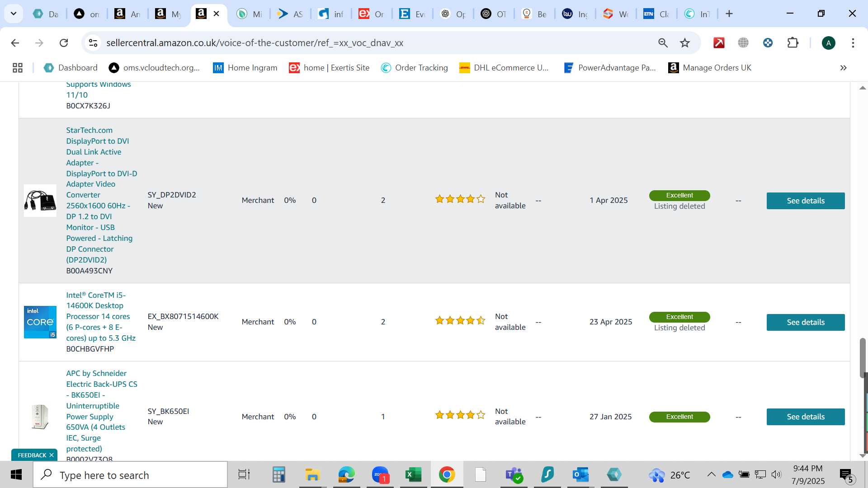
Task: Open DHL eCommerce bookmark
Action: coord(504,68)
